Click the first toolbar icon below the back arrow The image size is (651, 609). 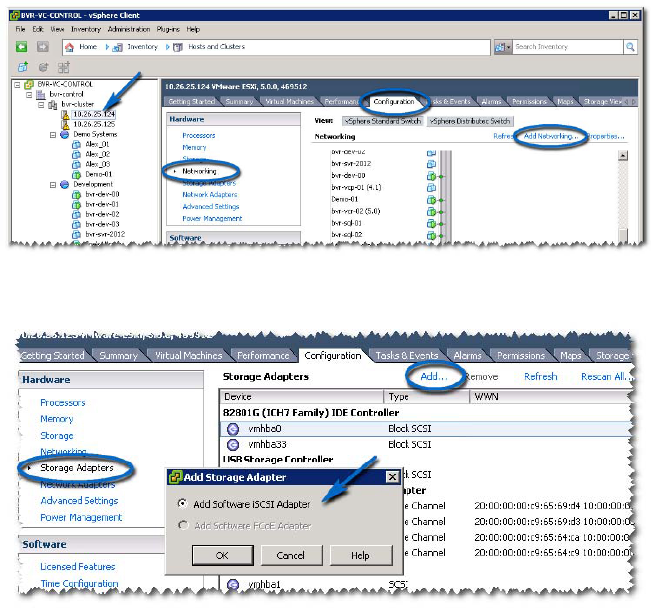coord(23,67)
